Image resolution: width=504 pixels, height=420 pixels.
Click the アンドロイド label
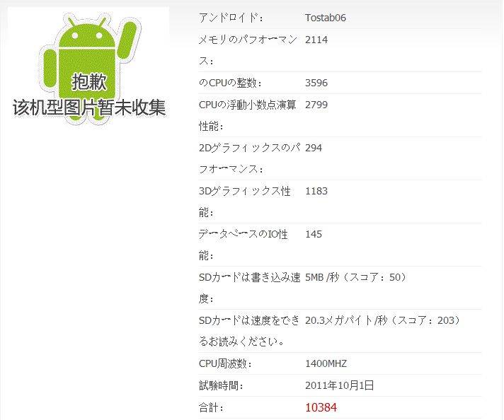[231, 18]
